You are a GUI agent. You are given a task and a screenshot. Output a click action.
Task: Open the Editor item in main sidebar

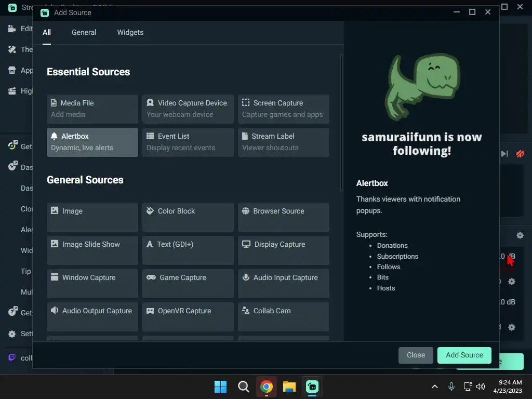[20, 29]
